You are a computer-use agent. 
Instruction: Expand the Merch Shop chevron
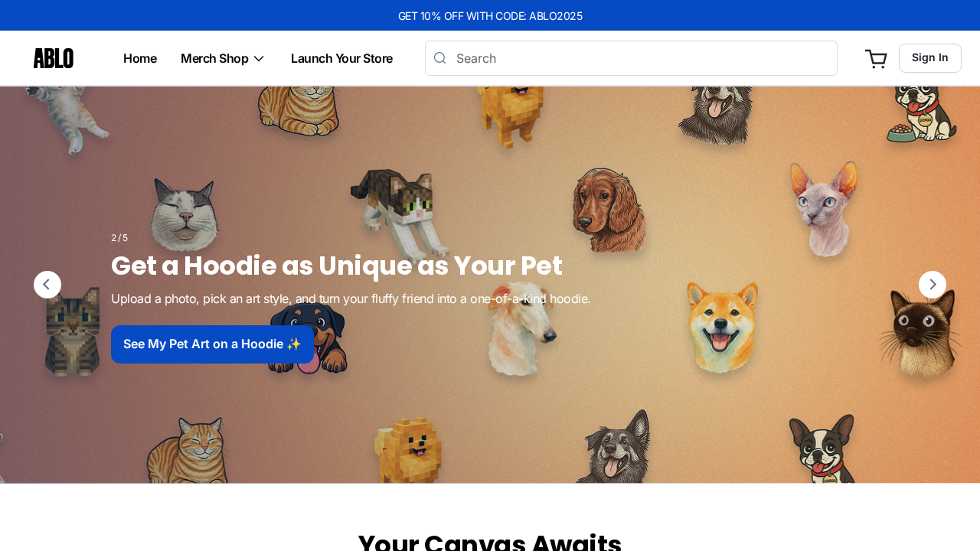point(259,58)
